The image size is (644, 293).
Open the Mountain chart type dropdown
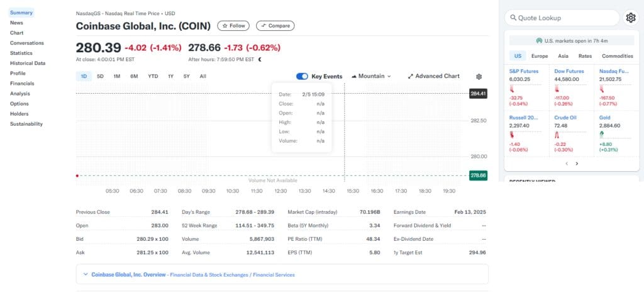point(371,76)
